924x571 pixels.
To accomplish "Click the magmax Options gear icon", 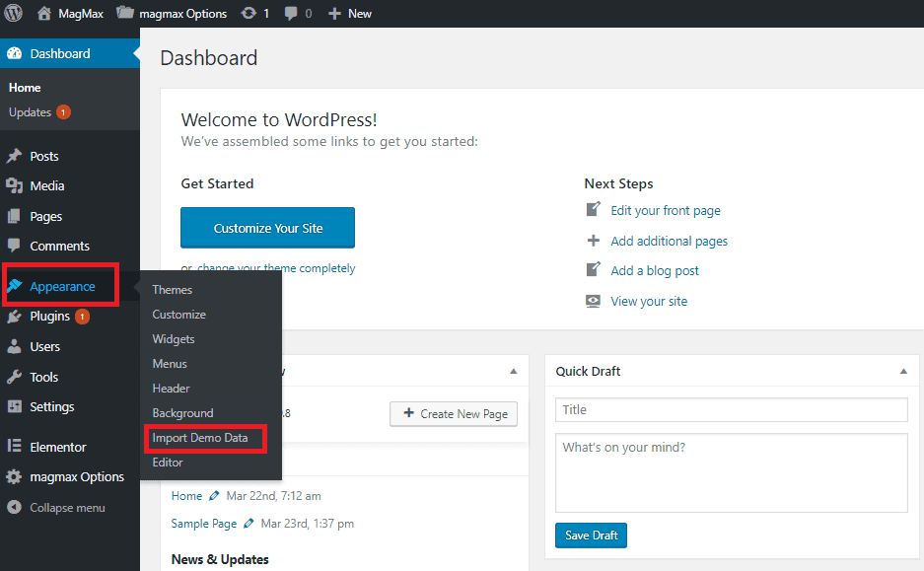I will 14,476.
